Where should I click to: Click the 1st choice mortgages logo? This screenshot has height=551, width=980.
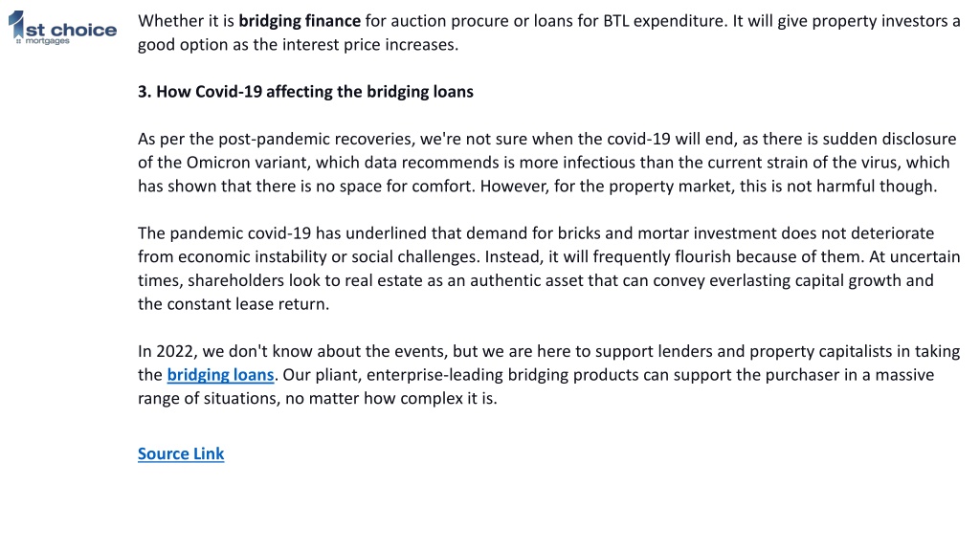click(62, 28)
